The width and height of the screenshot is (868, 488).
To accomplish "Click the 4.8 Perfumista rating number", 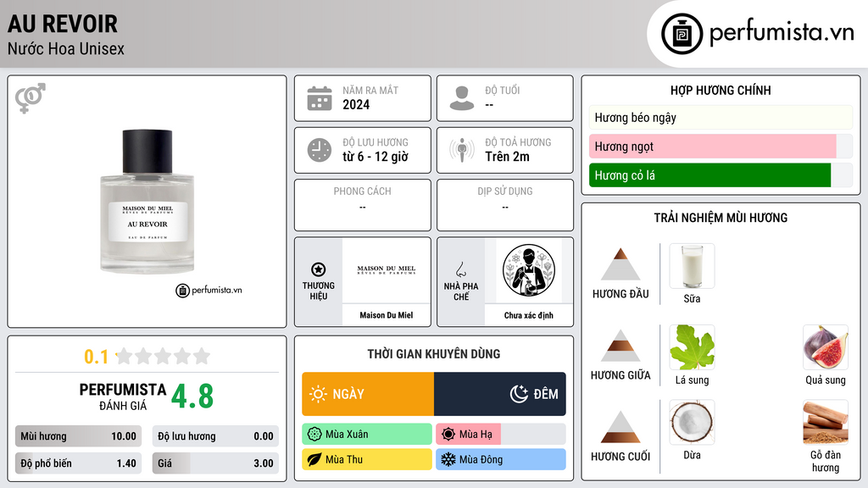I will (192, 396).
